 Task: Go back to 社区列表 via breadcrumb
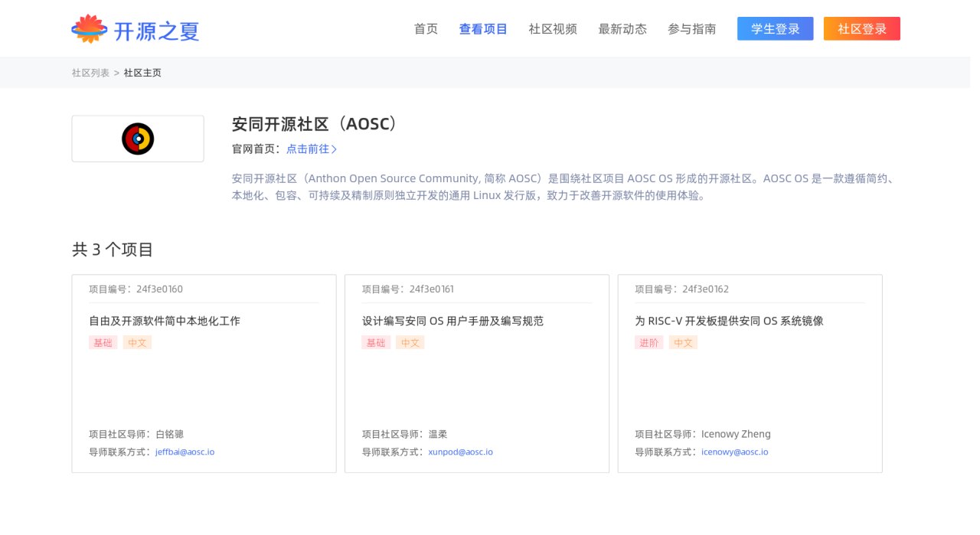(90, 73)
